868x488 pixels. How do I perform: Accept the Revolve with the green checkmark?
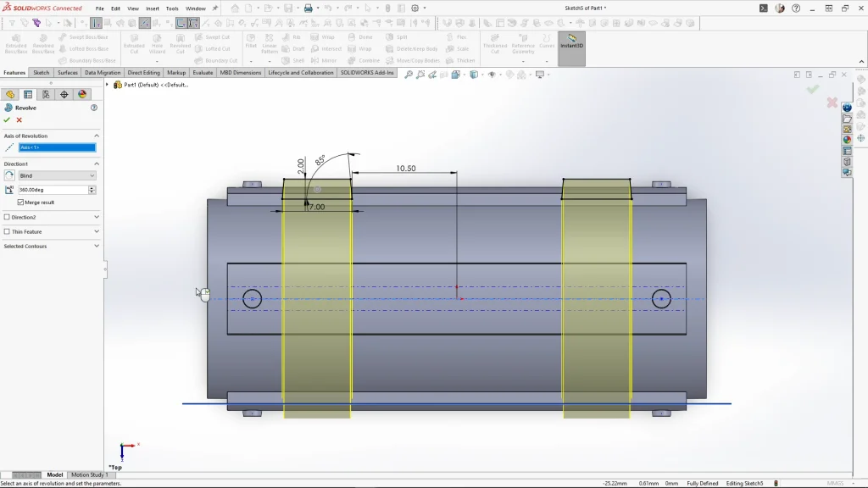point(7,120)
